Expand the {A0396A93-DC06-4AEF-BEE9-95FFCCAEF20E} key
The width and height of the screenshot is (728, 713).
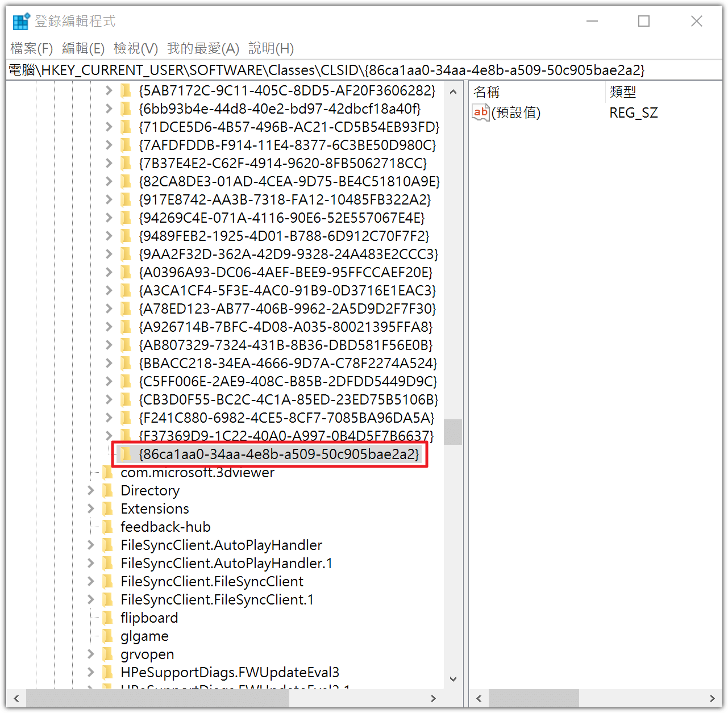tap(109, 272)
